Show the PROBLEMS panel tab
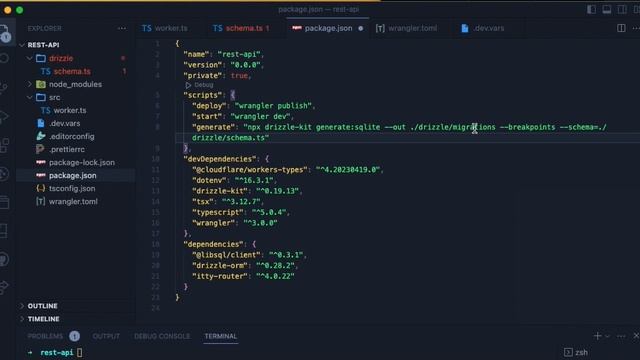 point(45,336)
